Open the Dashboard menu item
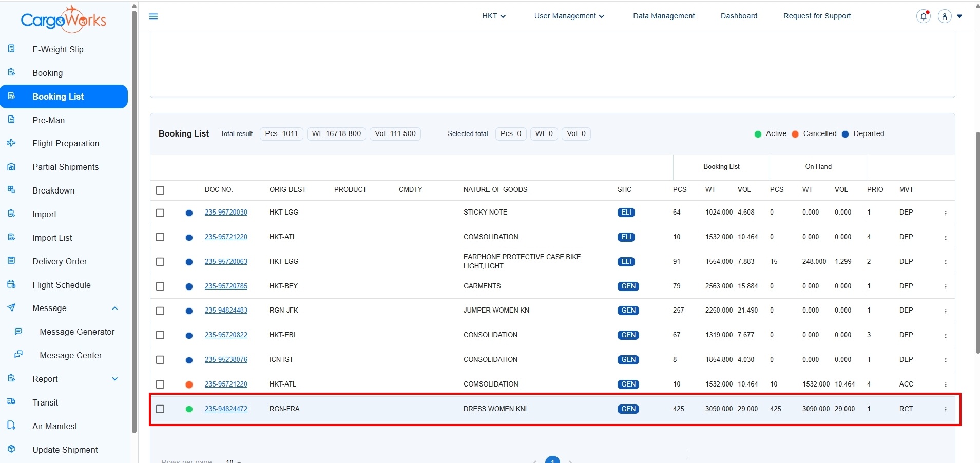Screen dimensions: 980x463 coord(739,16)
